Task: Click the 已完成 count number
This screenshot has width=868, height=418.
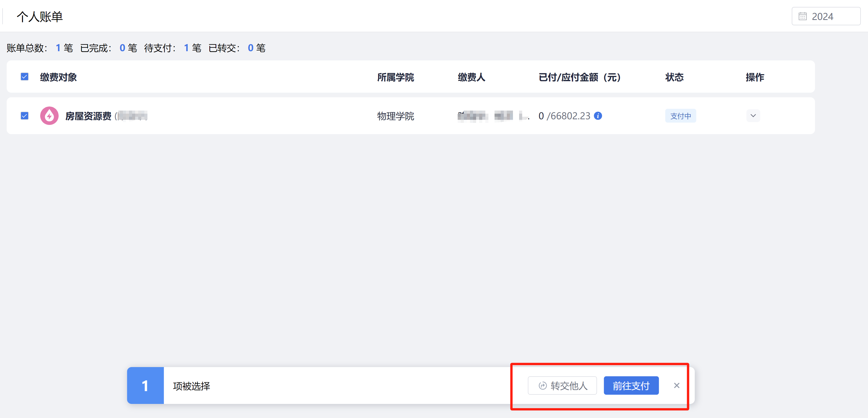Action: click(x=122, y=48)
